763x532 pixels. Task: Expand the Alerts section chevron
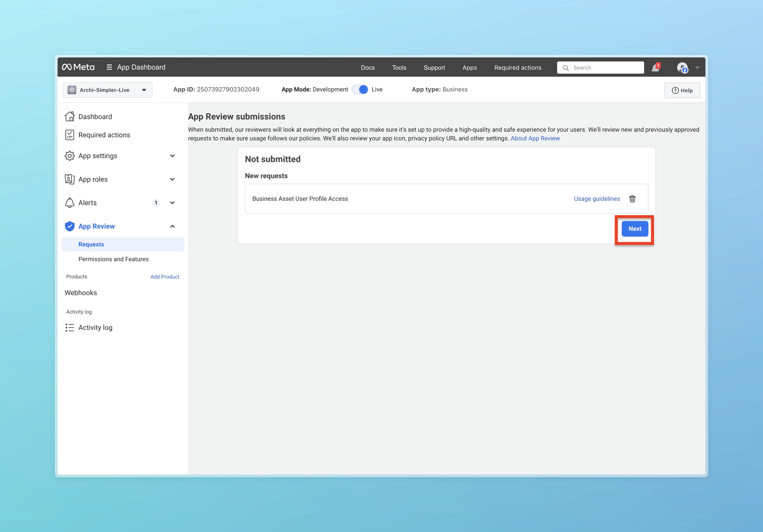[x=172, y=203]
